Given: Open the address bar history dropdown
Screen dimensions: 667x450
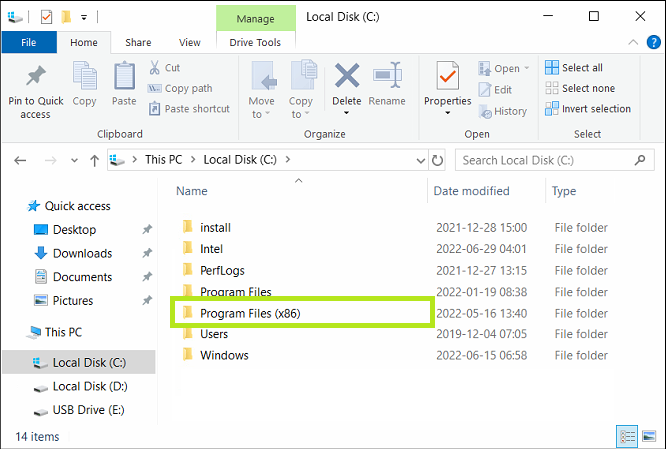Looking at the screenshot, I should point(418,159).
